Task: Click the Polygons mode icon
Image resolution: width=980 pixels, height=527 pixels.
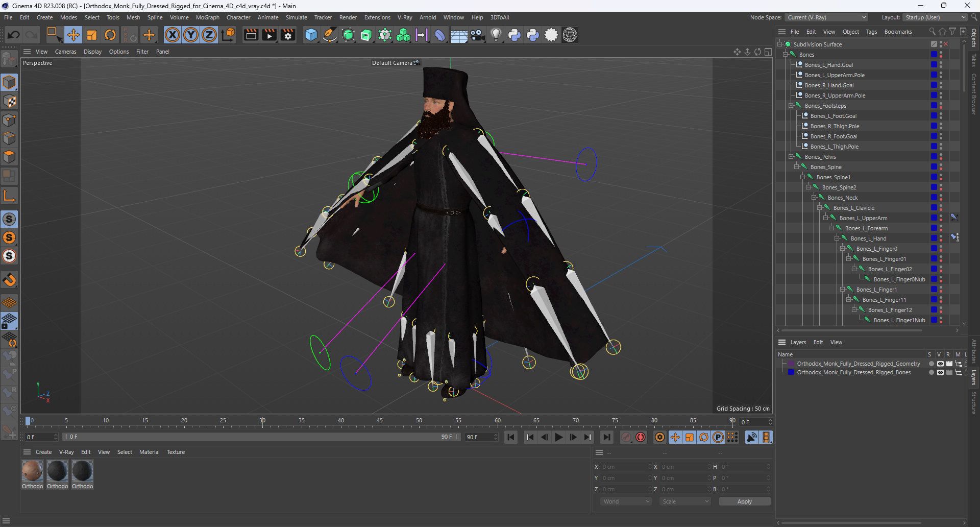Action: pyautogui.click(x=9, y=157)
